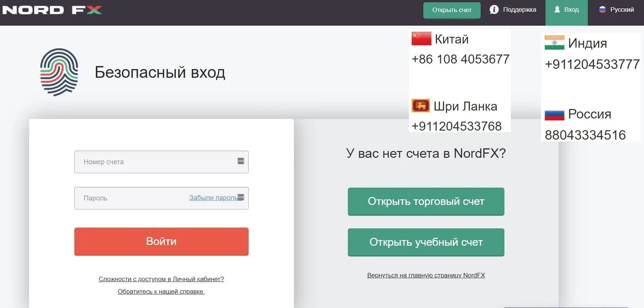644x308 pixels.
Task: Click Открыть торговый счет button
Action: (426, 202)
